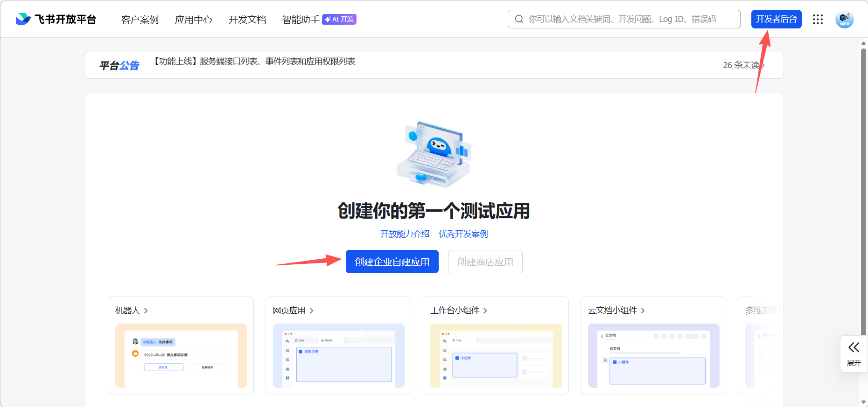Viewport: 868px width, 407px height.
Task: Expand the 工作台小组件 category chevron
Action: click(485, 310)
